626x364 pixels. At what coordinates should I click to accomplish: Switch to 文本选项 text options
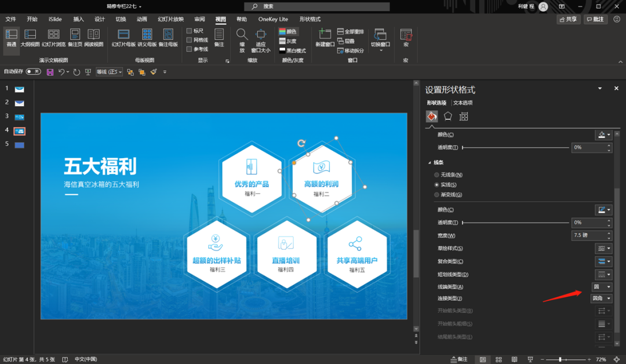[x=463, y=103]
